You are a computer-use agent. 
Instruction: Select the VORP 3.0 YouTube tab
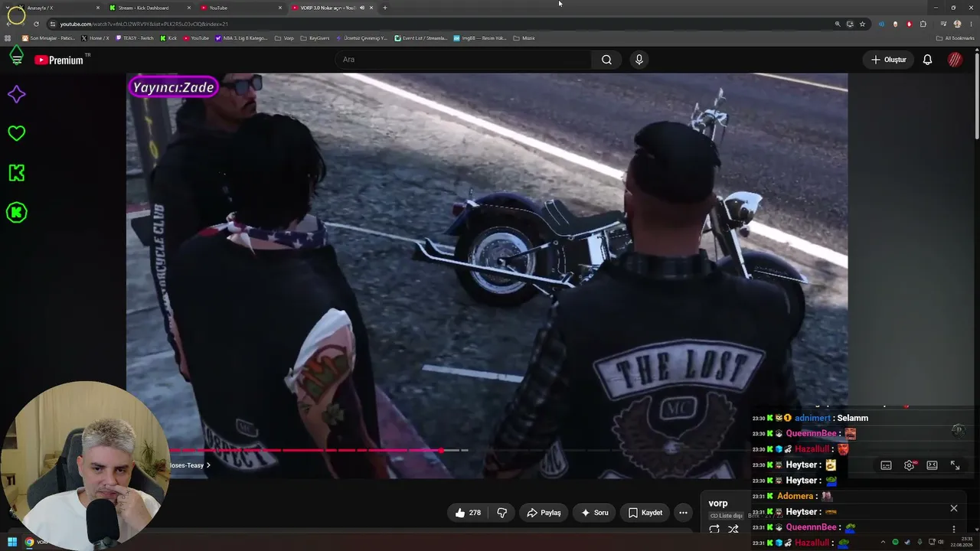point(332,8)
